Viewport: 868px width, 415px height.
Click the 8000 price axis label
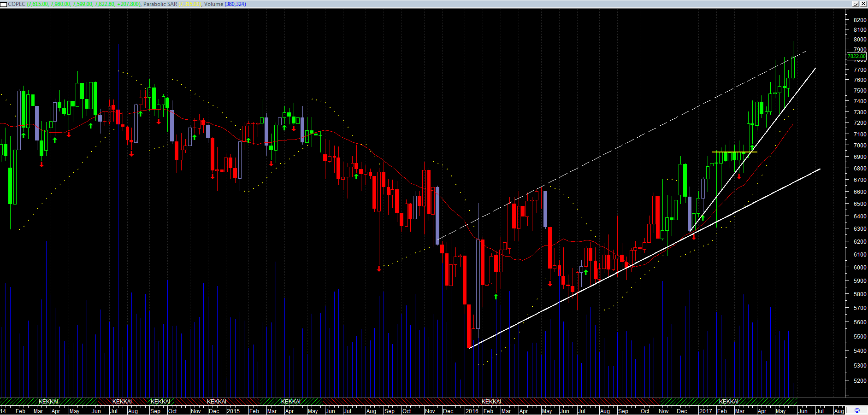pos(860,40)
